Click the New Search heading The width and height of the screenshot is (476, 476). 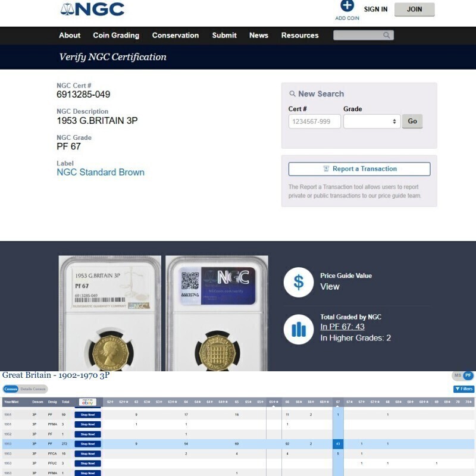point(321,94)
